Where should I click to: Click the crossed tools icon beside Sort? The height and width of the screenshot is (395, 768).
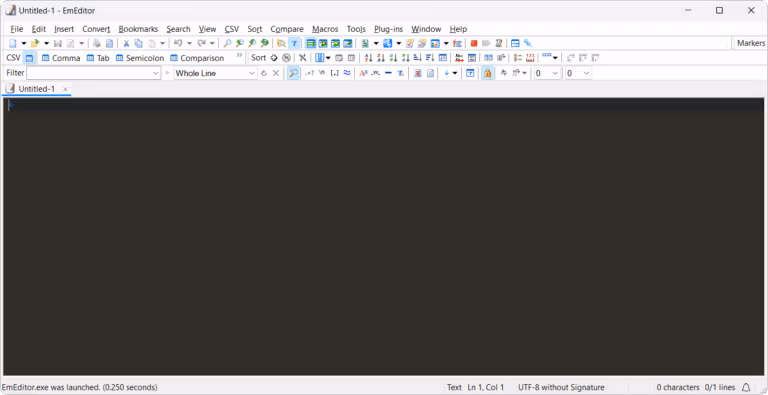click(303, 58)
